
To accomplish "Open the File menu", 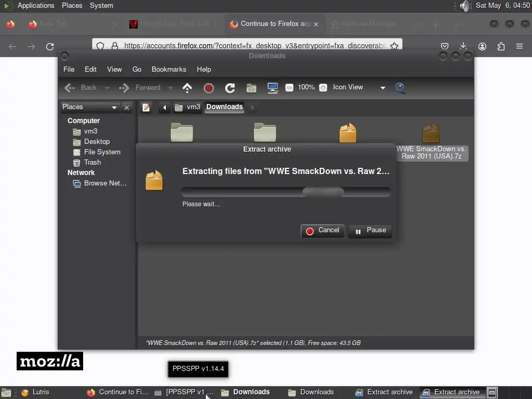I will pos(69,69).
